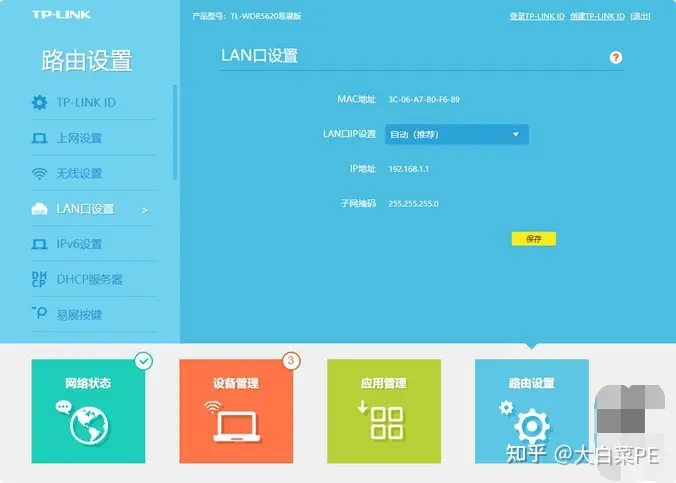Click the laptop icon beside 上网设置

point(40,138)
